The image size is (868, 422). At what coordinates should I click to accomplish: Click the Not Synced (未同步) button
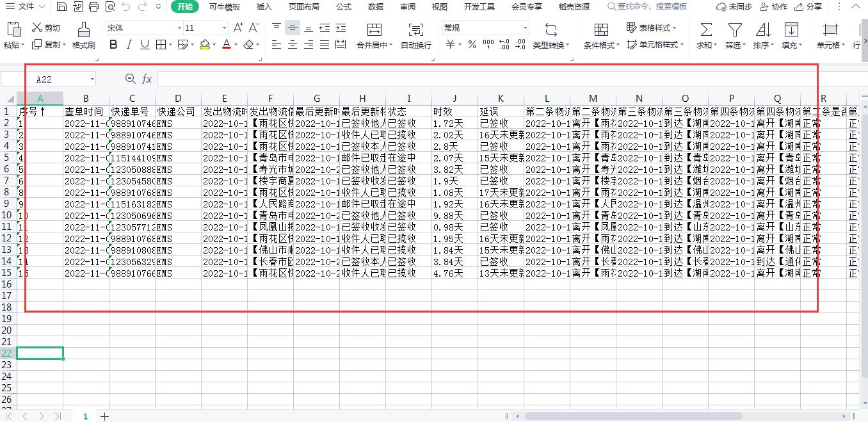(x=734, y=7)
